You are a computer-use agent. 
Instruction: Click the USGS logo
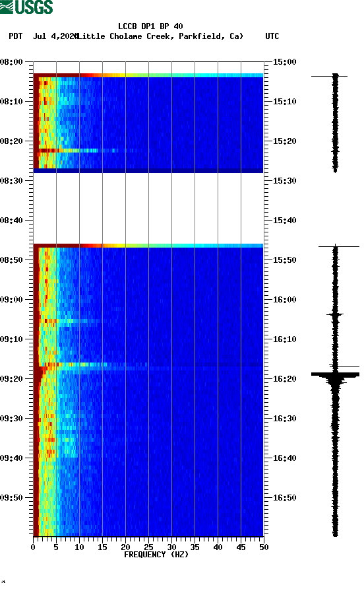[26, 7]
